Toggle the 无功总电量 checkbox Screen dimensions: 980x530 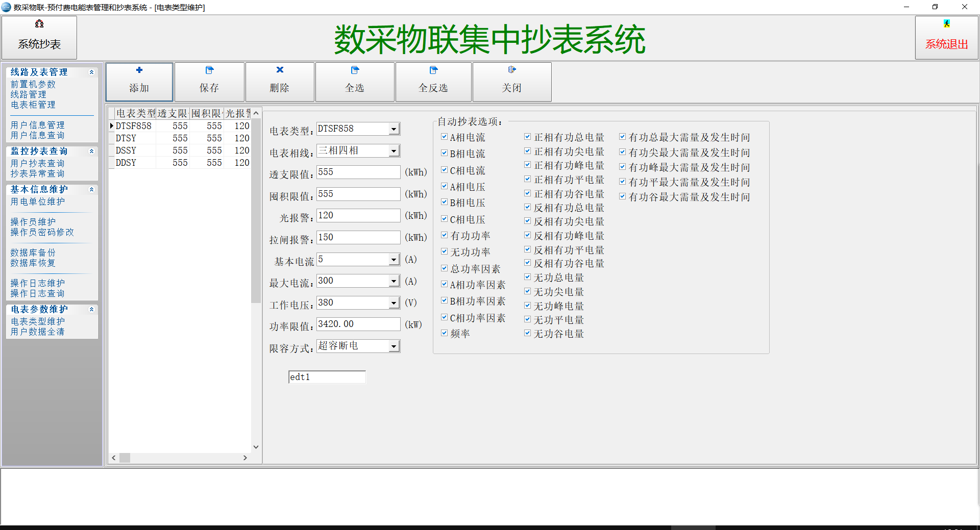(x=527, y=277)
